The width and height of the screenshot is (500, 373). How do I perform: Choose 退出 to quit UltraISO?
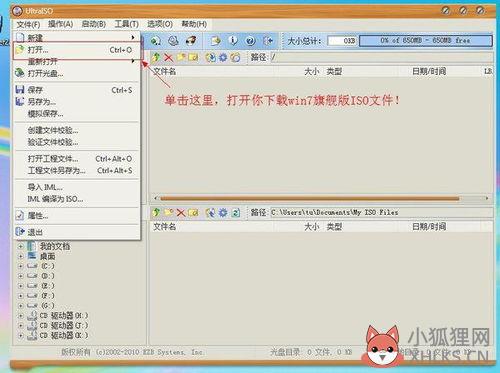[77, 232]
